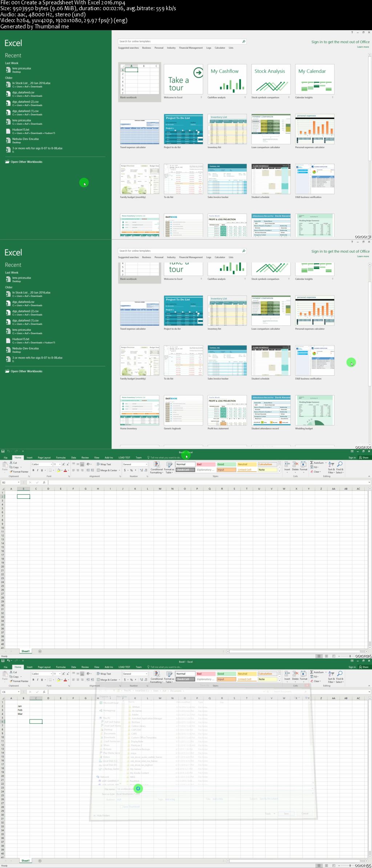Click Format as Table in third frame

click(169, 467)
